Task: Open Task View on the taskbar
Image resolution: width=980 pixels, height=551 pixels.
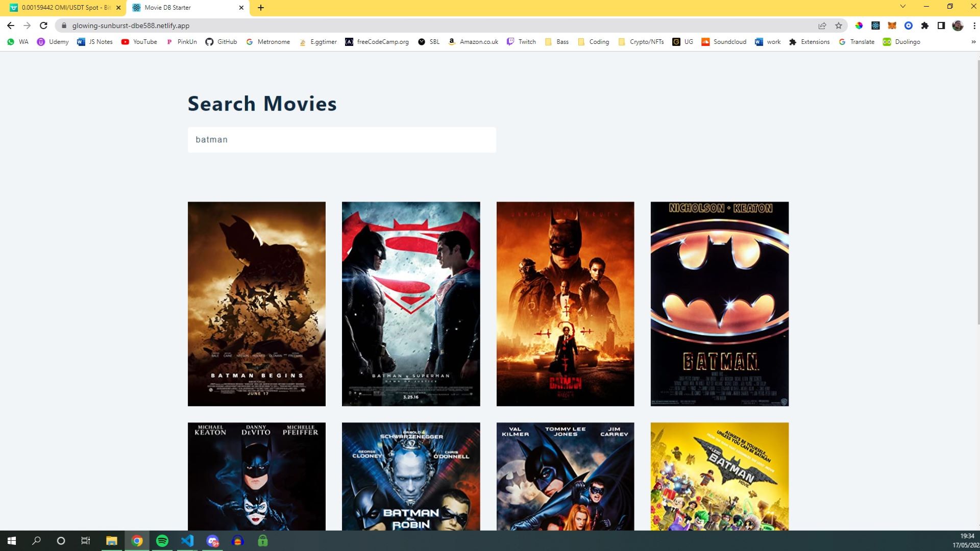Action: (86, 541)
